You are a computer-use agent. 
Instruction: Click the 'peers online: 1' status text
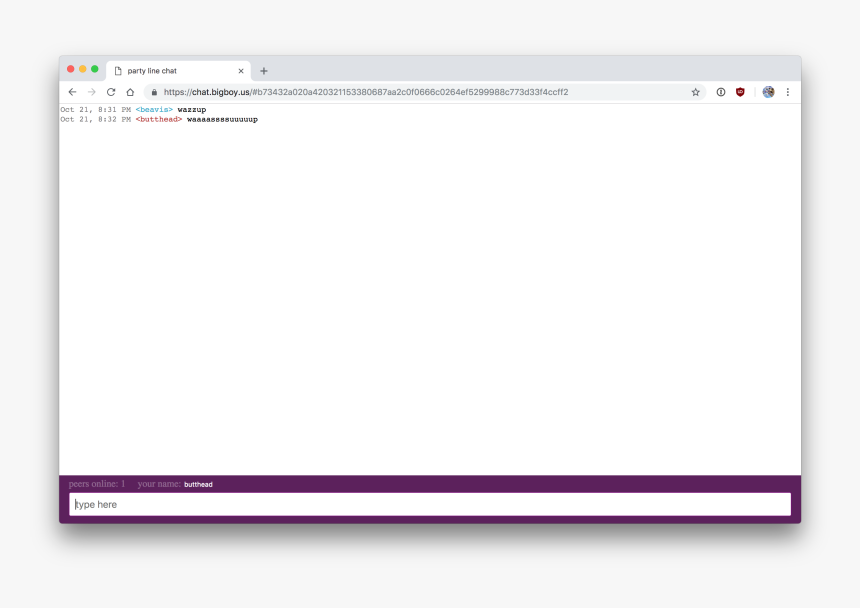[97, 484]
